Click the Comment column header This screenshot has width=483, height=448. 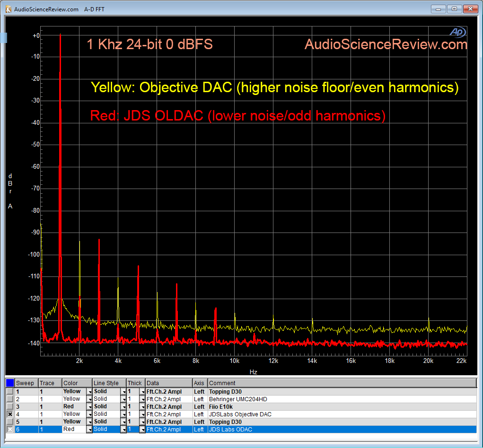click(342, 383)
